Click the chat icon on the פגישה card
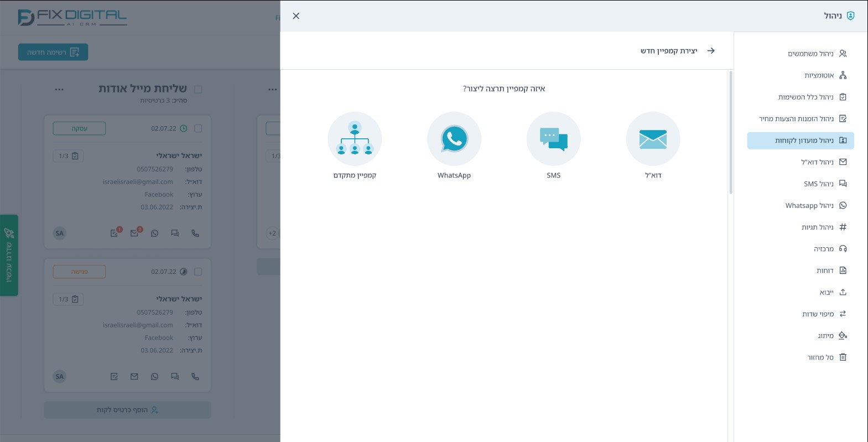Image resolution: width=868 pixels, height=442 pixels. [175, 377]
